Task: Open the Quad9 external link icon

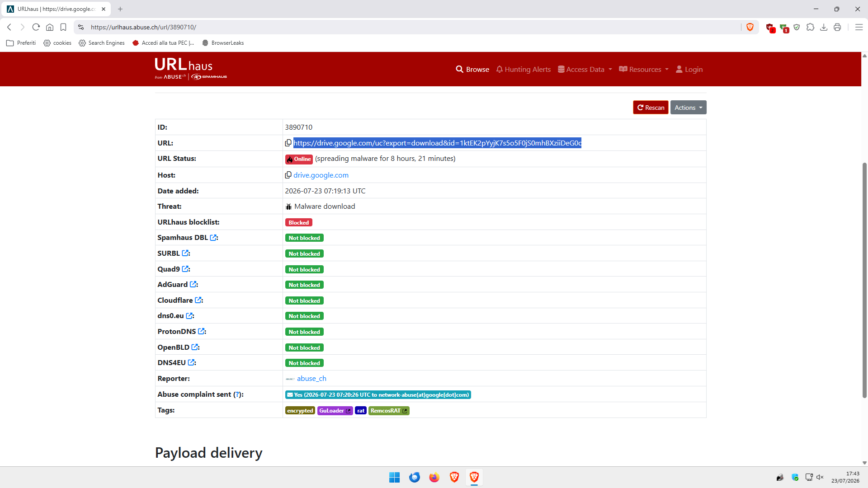Action: tap(185, 269)
